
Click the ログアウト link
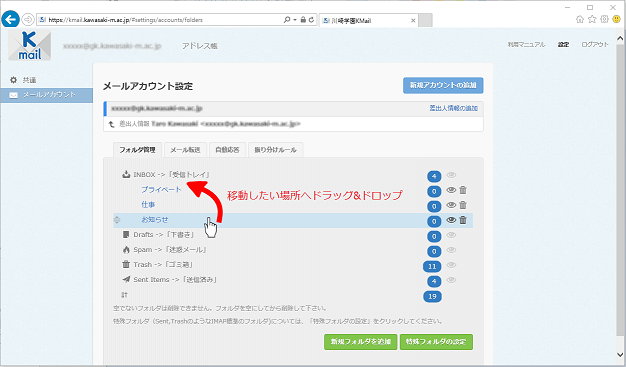[x=595, y=45]
